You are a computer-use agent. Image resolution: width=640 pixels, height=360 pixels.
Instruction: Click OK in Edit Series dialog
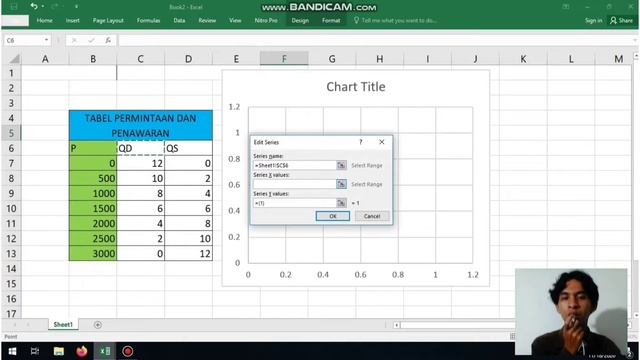tap(333, 216)
